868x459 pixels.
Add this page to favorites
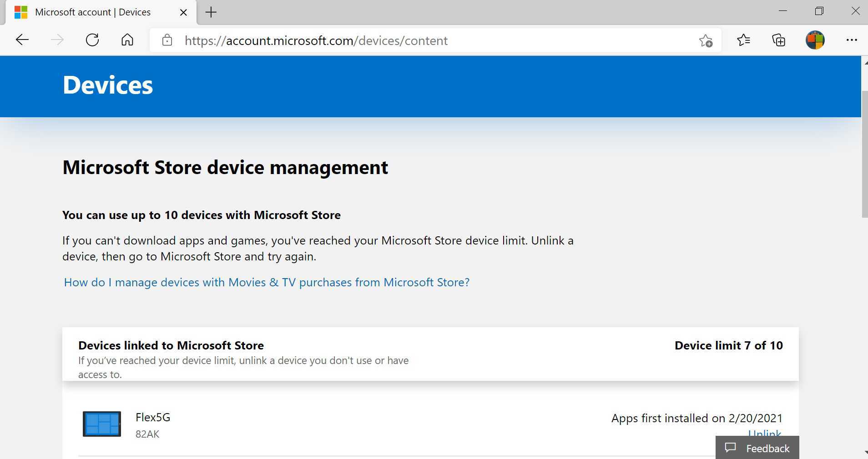706,40
